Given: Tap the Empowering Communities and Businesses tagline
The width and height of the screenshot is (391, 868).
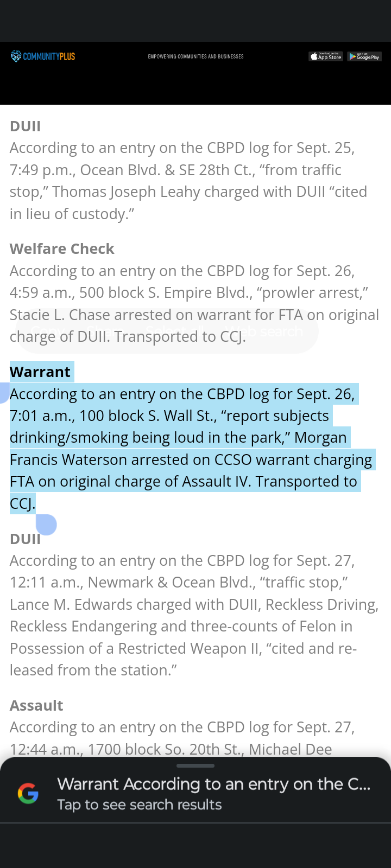Looking at the screenshot, I should coord(195,56).
